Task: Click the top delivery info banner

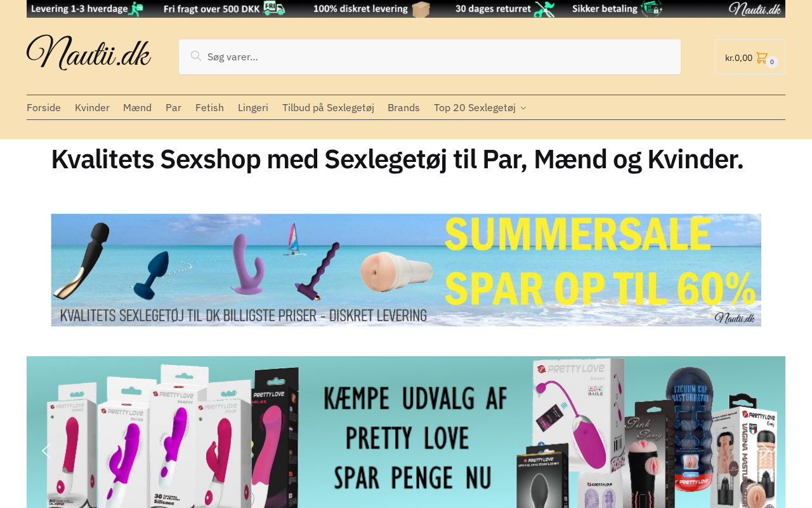Action: (x=406, y=9)
